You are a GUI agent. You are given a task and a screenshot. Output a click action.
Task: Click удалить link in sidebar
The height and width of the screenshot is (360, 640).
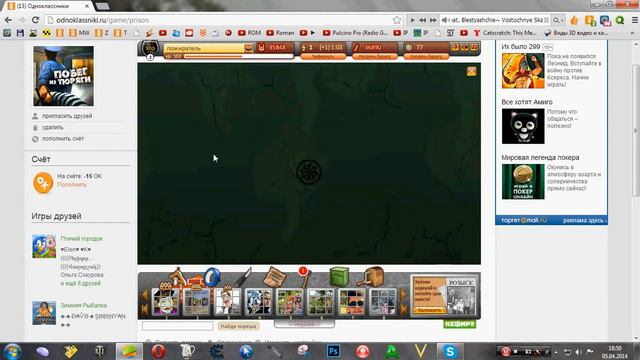[53, 127]
